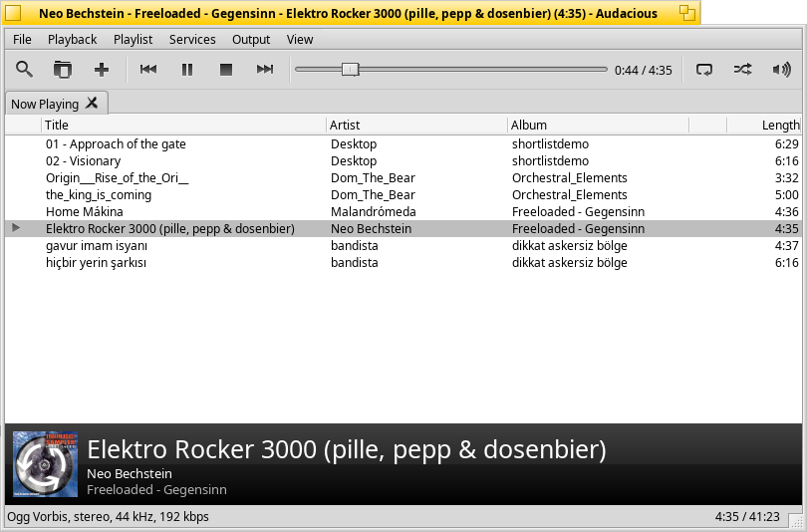Open the volume control speaker icon
The image size is (807, 532).
coord(782,69)
